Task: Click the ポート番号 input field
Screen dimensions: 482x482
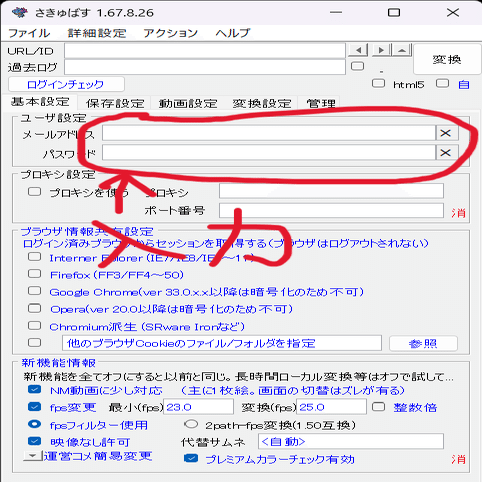Action: [331, 211]
